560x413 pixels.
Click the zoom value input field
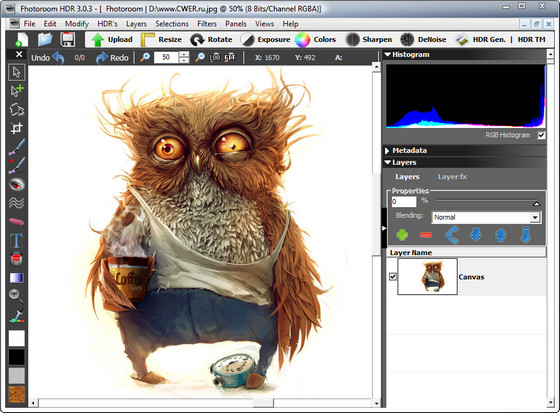(166, 57)
